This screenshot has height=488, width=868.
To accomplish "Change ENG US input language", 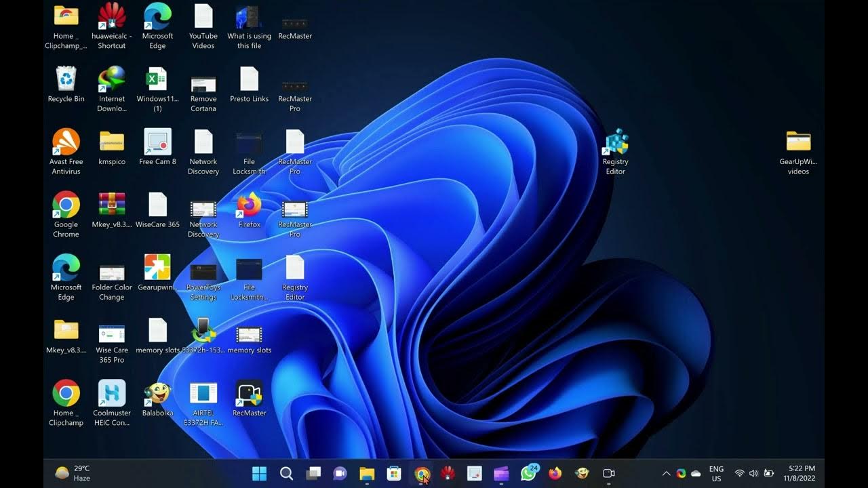I will pos(716,473).
